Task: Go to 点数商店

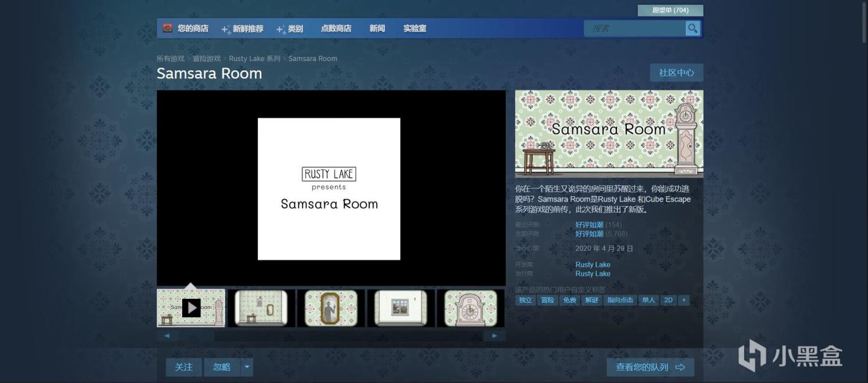Action: point(336,29)
